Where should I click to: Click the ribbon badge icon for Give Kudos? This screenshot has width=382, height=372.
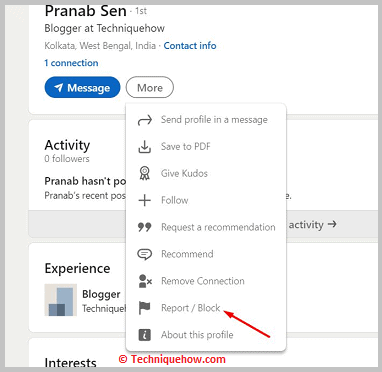145,173
